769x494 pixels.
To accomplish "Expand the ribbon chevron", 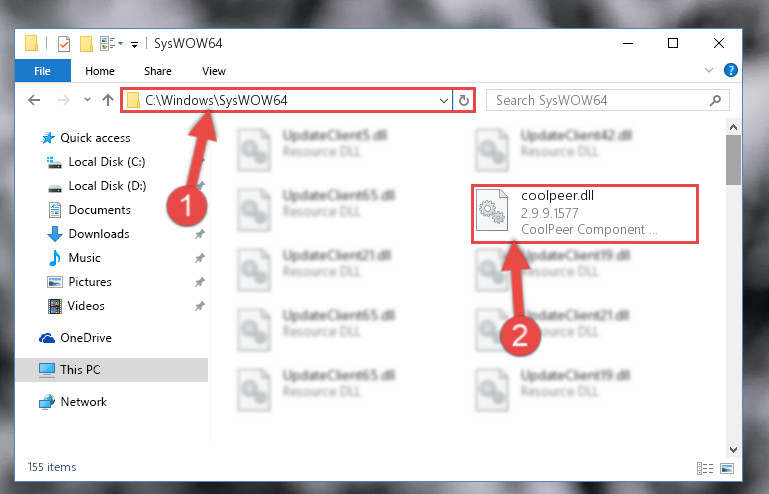I will click(709, 70).
